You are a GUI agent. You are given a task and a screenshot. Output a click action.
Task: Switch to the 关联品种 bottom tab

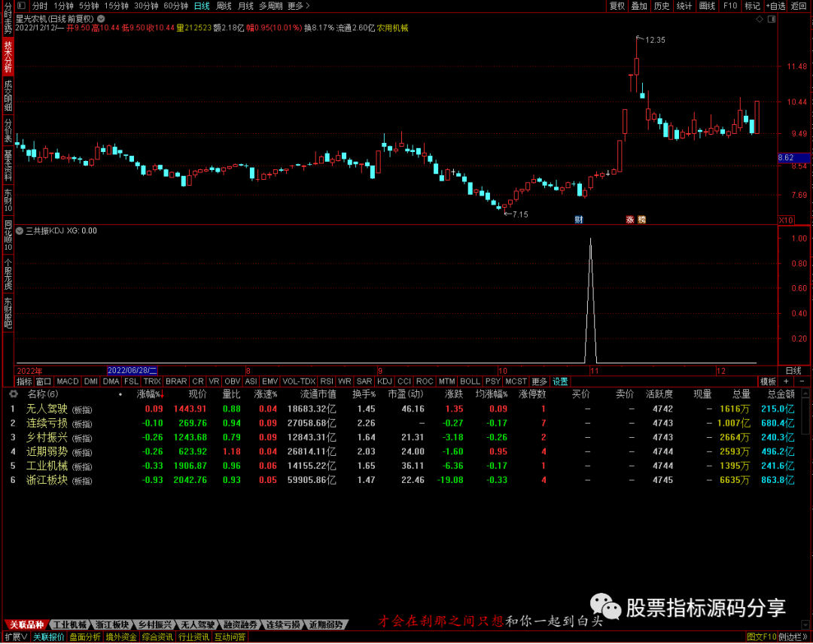pos(27,625)
